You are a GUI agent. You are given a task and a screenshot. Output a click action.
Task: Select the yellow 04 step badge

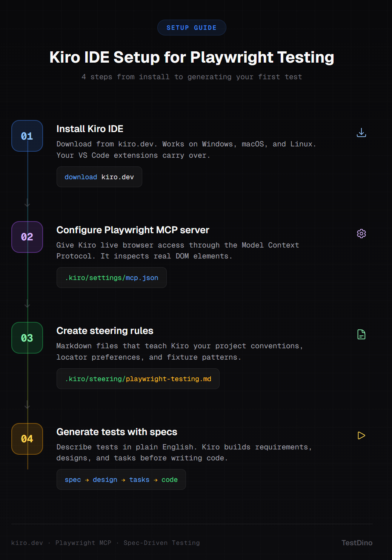[x=27, y=439]
